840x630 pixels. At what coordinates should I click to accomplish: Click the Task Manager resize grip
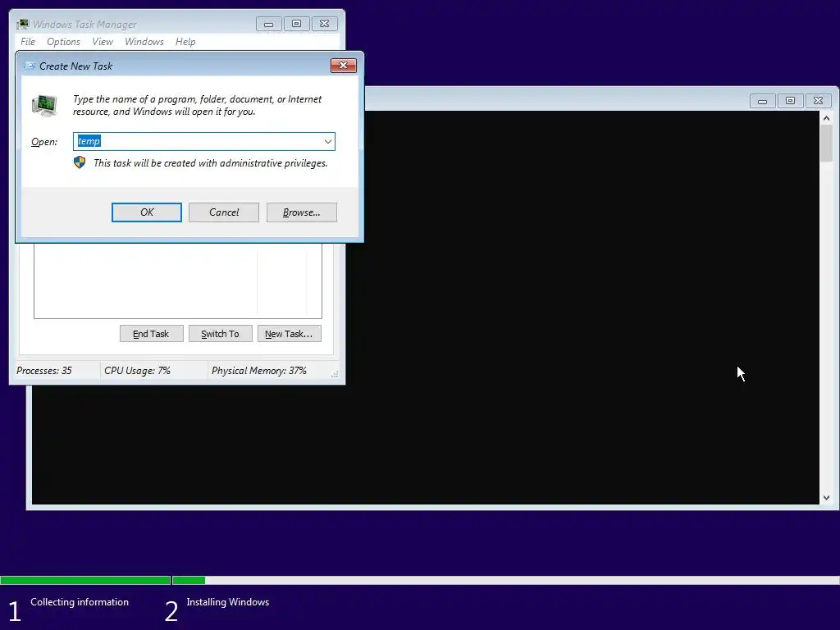point(335,374)
